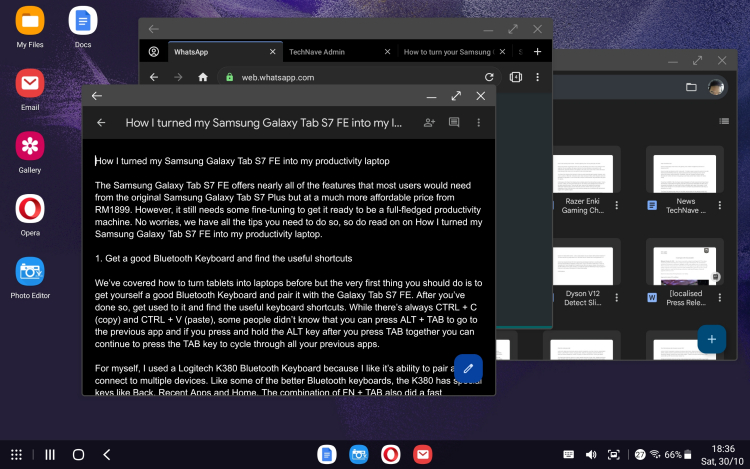The width and height of the screenshot is (750, 469).
Task: Open options for News TechNave document
Action: click(719, 205)
